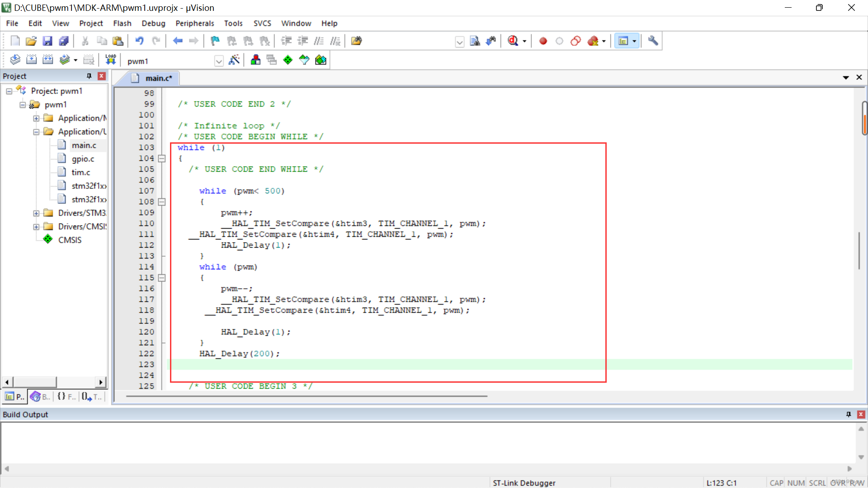
Task: Open the batch build dropdown arrow
Action: (x=75, y=60)
